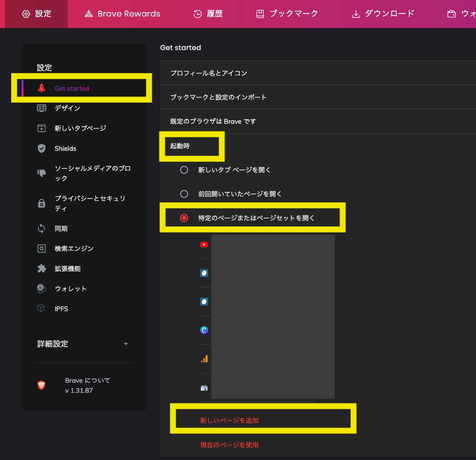Screen dimensions: 476x460
Task: Click the Get started rocket icon
Action: pos(42,88)
